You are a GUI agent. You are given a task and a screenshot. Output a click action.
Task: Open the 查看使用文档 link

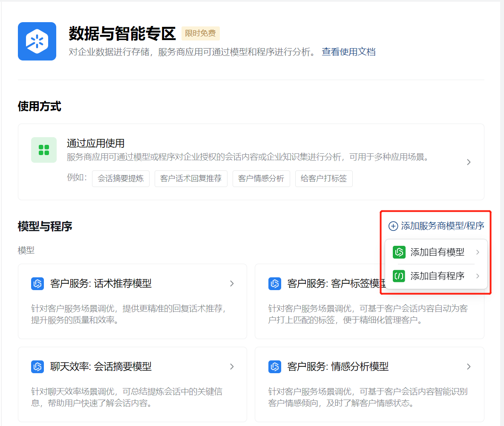coord(348,52)
